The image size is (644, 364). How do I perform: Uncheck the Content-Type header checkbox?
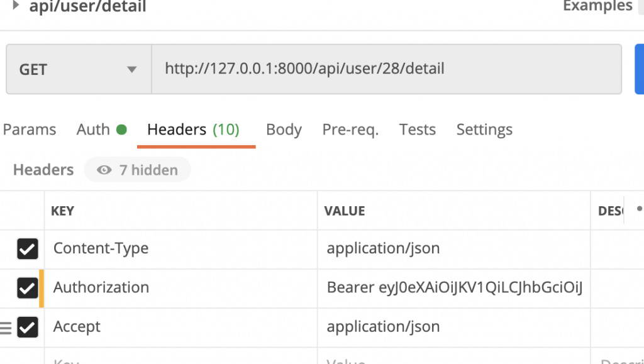[x=27, y=249]
